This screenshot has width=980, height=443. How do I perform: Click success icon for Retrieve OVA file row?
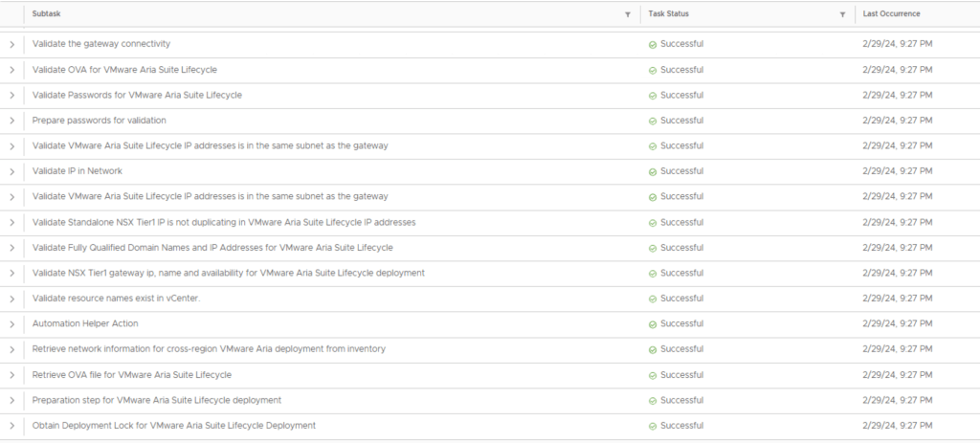653,375
